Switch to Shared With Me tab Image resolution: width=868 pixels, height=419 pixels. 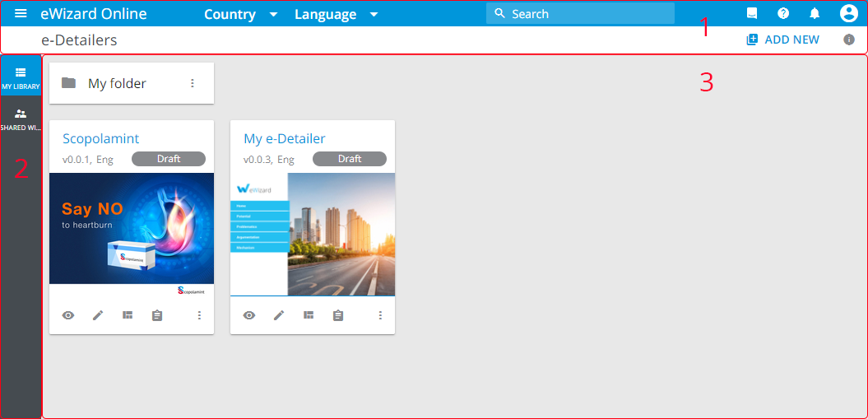[21, 119]
